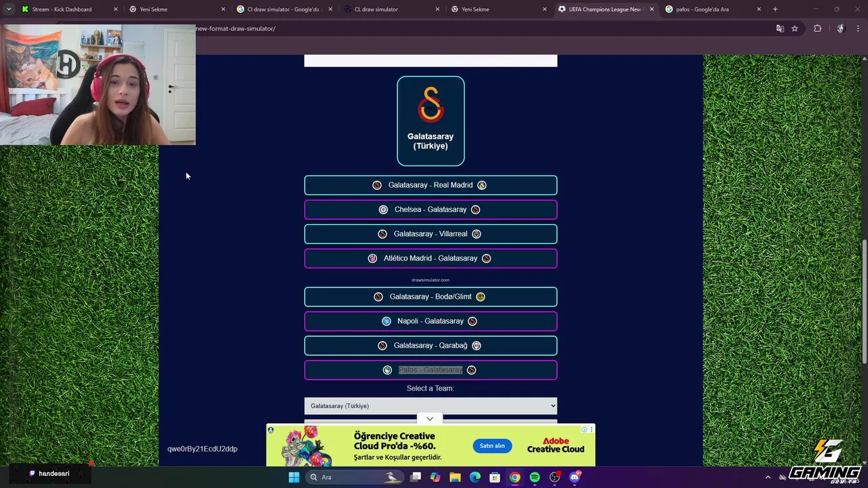The width and height of the screenshot is (868, 488).
Task: Switch to Chrome on the taskbar
Action: [x=515, y=477]
